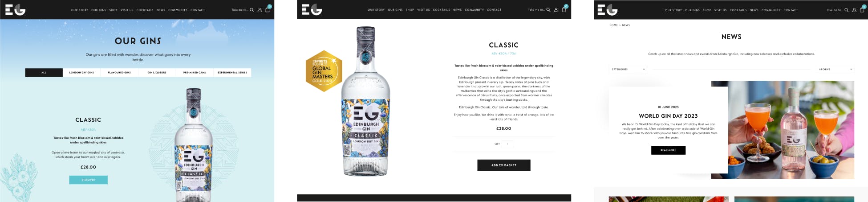Select the Experimental Series filter tab
The height and width of the screenshot is (202, 868).
(x=232, y=72)
